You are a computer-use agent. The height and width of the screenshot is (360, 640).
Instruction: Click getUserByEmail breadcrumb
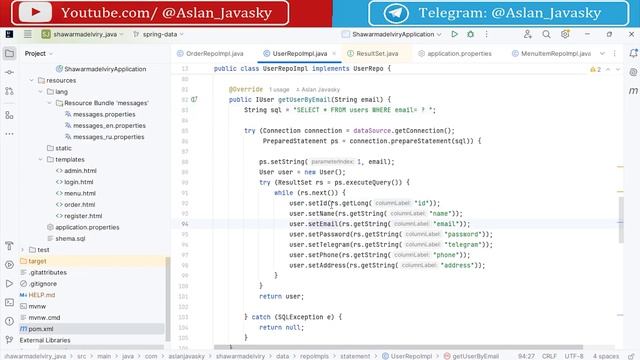471,356
